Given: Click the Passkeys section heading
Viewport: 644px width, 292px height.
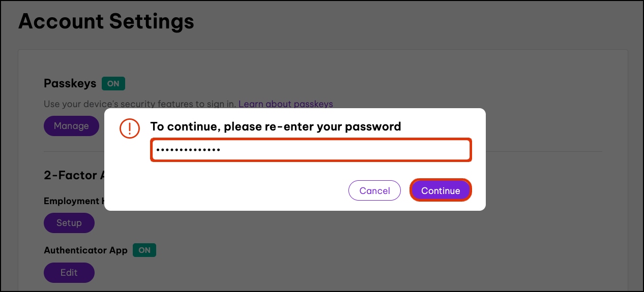Looking at the screenshot, I should 70,83.
